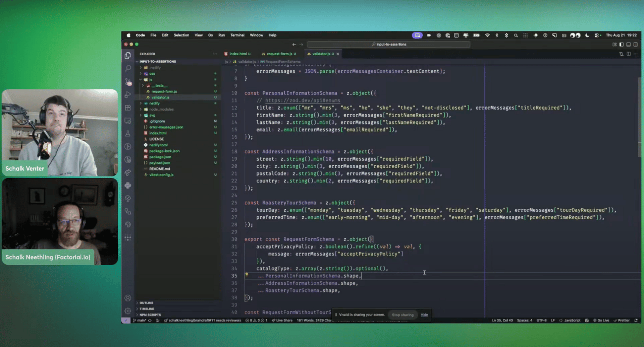Click the Stop sharing button
Image resolution: width=644 pixels, height=347 pixels.
(402, 315)
